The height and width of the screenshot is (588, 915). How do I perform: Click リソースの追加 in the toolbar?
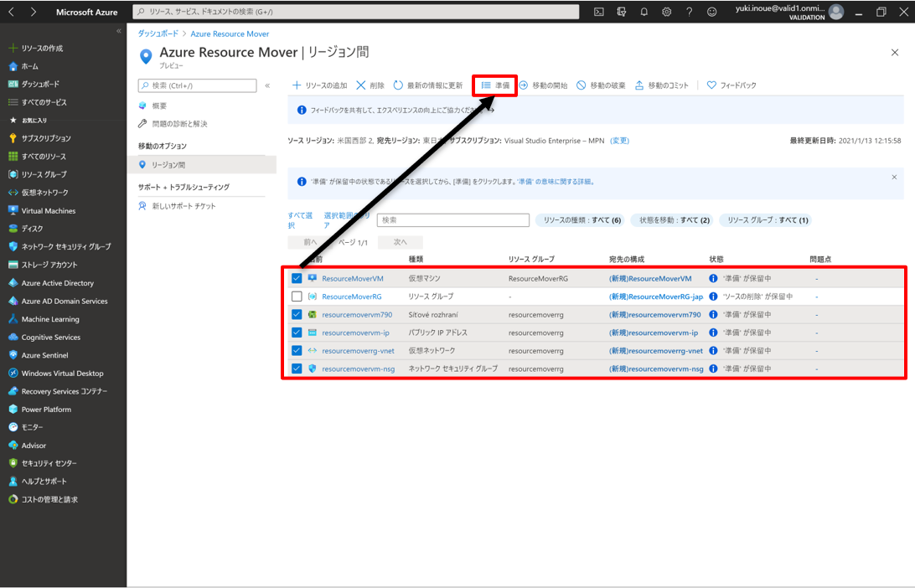(319, 85)
